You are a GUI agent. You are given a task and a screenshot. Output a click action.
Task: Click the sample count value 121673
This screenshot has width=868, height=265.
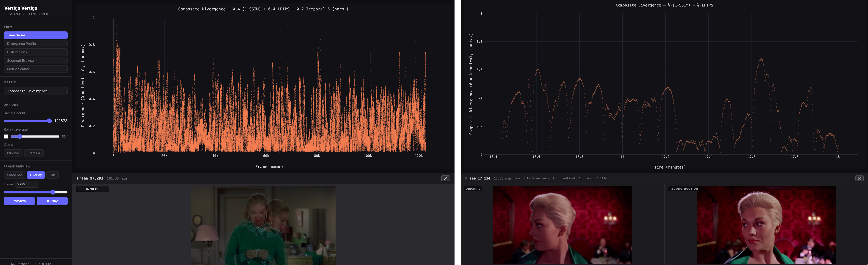(x=61, y=121)
